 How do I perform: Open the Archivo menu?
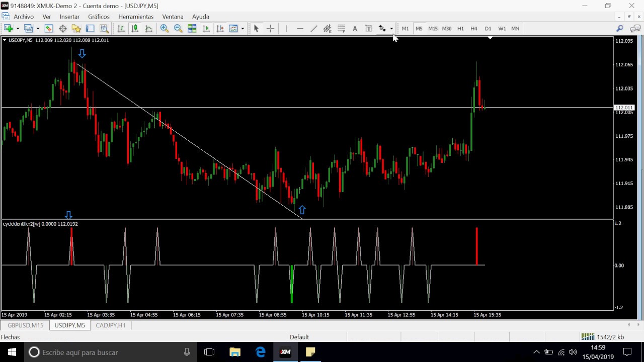point(24,17)
